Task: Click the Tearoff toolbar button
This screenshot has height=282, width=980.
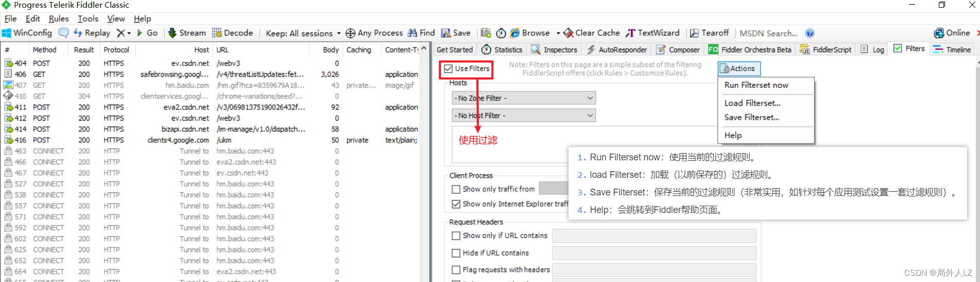Action: 709,33
